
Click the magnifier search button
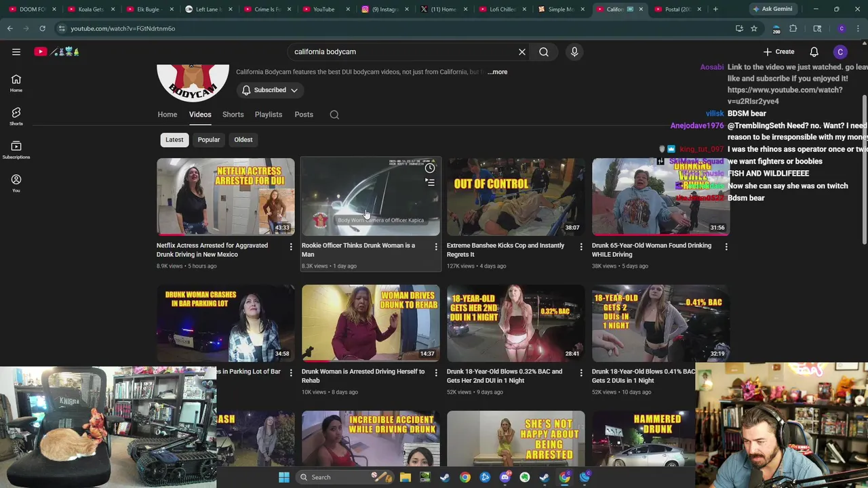tap(544, 52)
